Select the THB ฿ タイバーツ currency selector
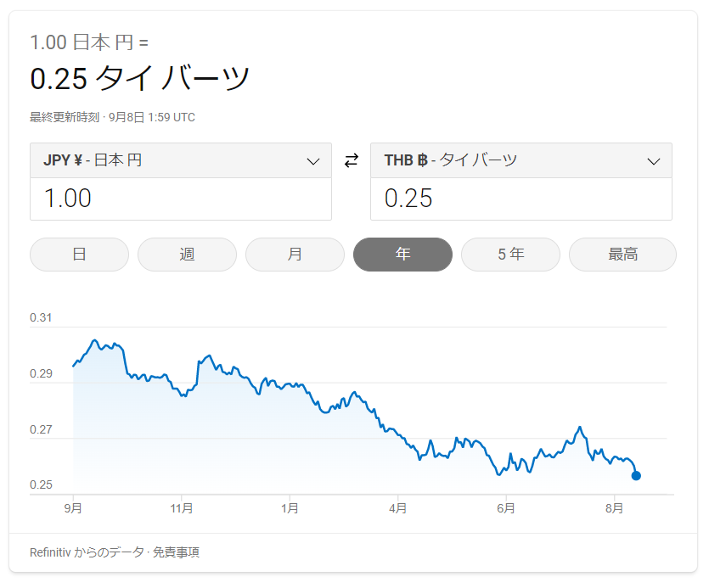 521,160
